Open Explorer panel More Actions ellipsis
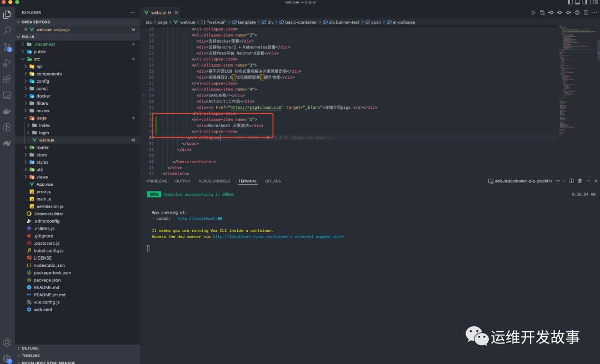Viewport: 600px width, 364px height. point(132,13)
